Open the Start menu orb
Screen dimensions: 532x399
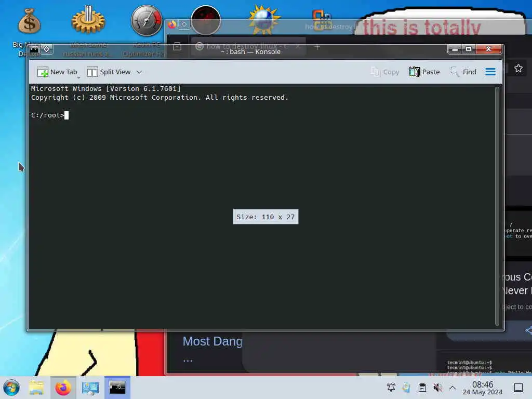point(11,388)
